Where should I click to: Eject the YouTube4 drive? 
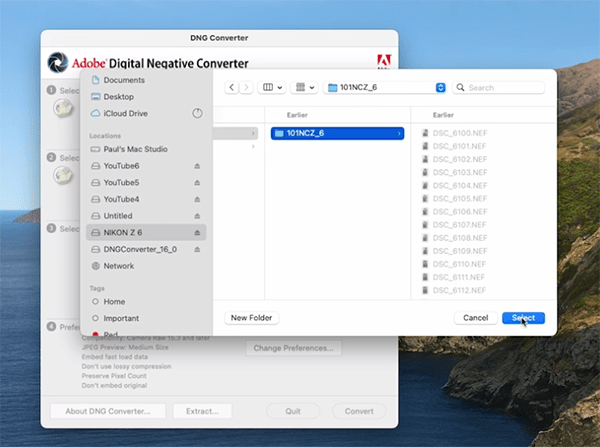tap(197, 199)
